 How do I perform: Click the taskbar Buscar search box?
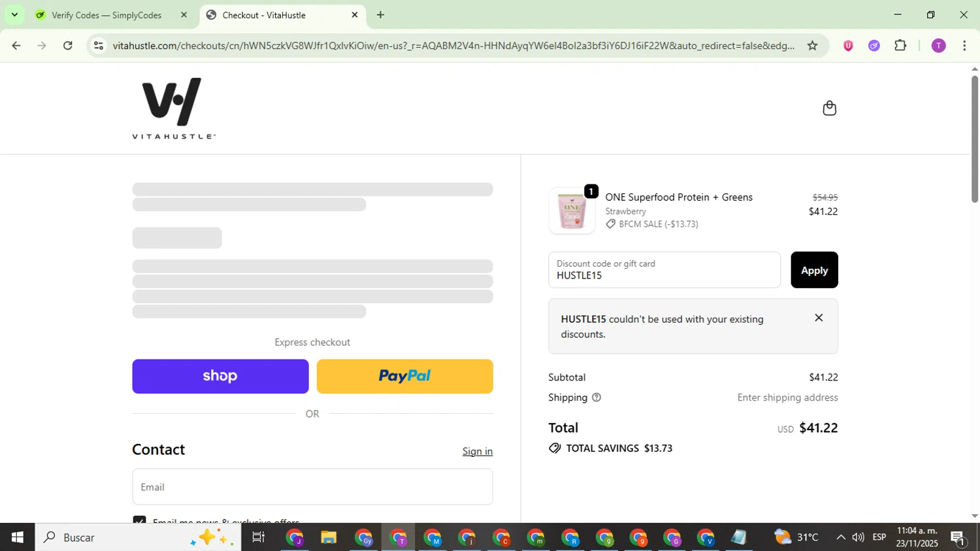pos(138,537)
